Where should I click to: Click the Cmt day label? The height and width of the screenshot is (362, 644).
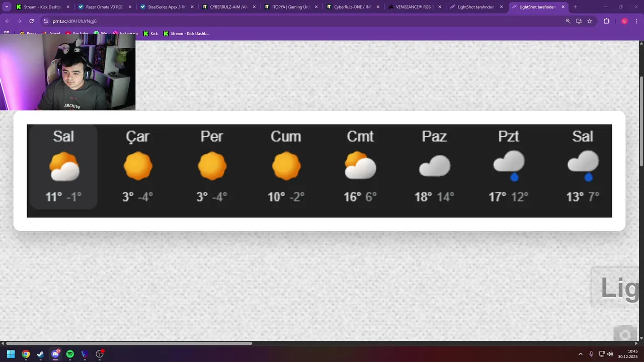coord(360,136)
